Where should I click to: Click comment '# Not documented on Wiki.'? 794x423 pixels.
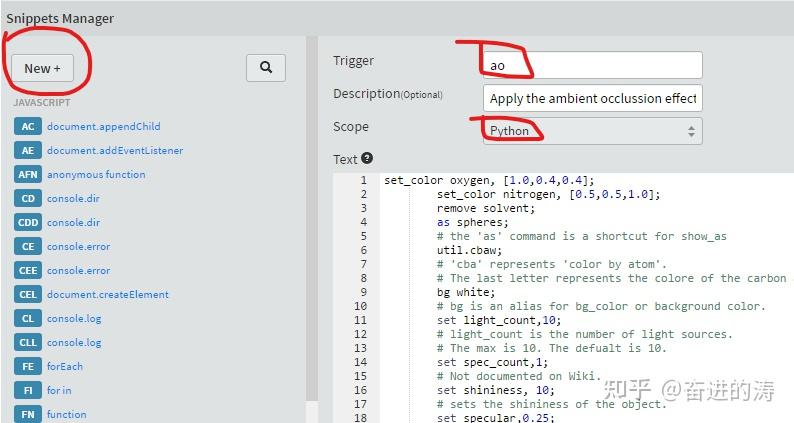(x=519, y=376)
